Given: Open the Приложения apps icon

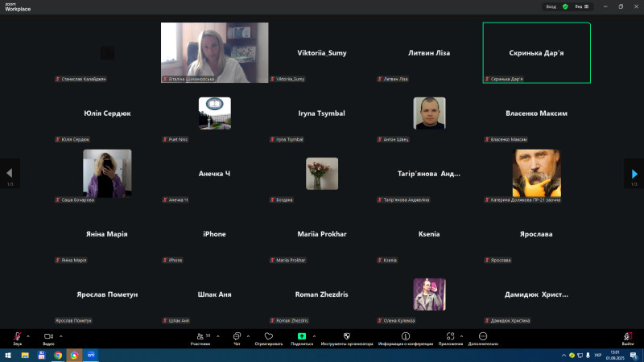Looking at the screenshot, I should pyautogui.click(x=451, y=336).
